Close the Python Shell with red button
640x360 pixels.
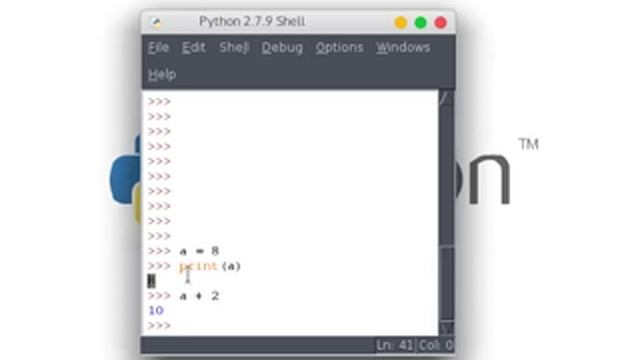(x=441, y=22)
